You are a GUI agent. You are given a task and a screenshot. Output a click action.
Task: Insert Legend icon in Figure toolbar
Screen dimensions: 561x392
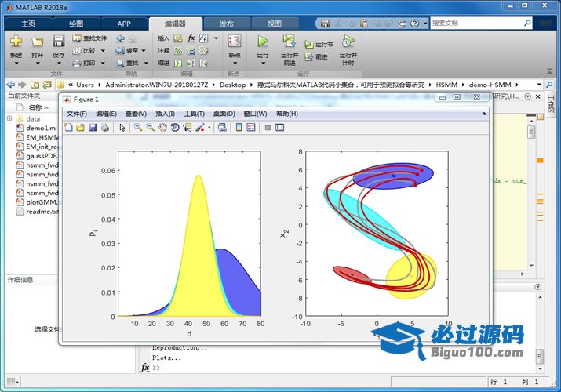[251, 128]
